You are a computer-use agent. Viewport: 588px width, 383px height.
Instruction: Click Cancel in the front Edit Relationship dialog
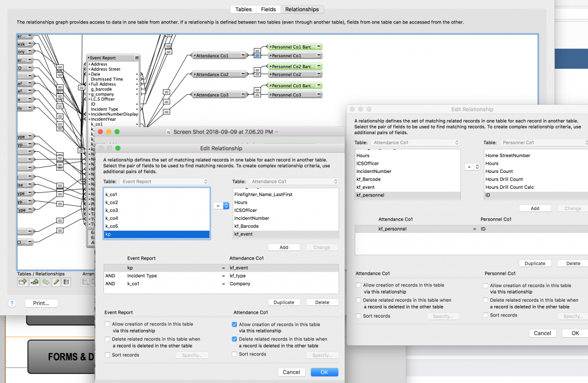tap(292, 372)
